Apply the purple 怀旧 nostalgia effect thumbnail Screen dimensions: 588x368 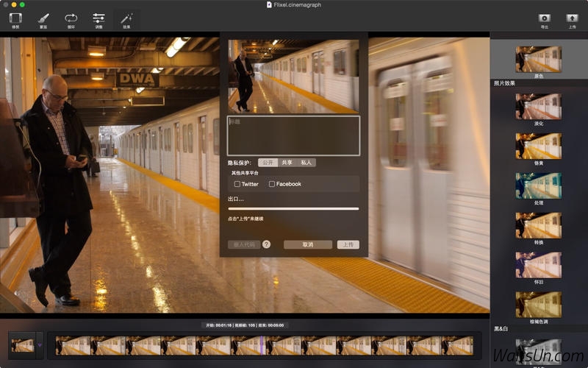pyautogui.click(x=539, y=265)
